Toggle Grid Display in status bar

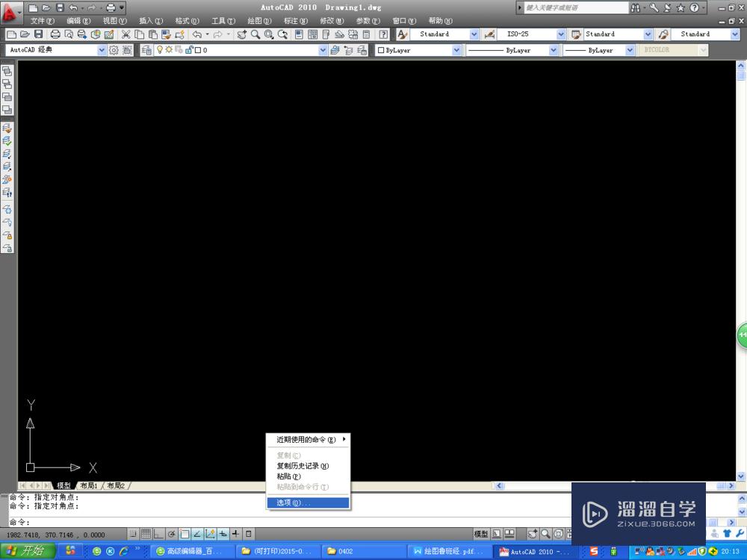click(x=146, y=534)
